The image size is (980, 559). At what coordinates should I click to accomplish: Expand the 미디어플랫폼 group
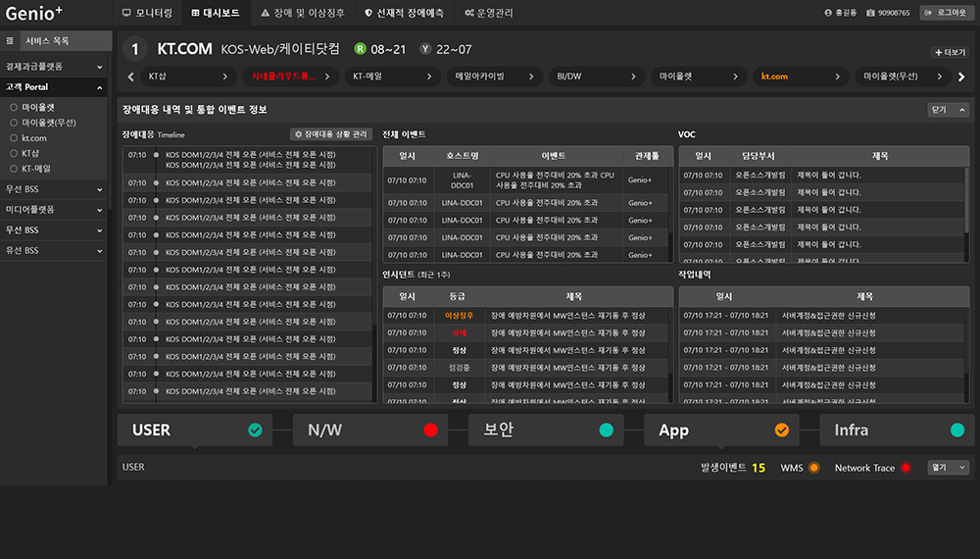[54, 210]
